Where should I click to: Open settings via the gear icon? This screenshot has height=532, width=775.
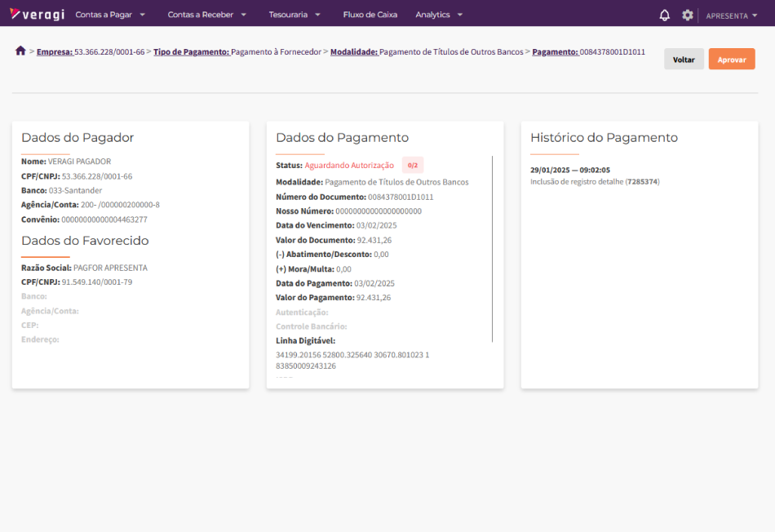tap(687, 15)
